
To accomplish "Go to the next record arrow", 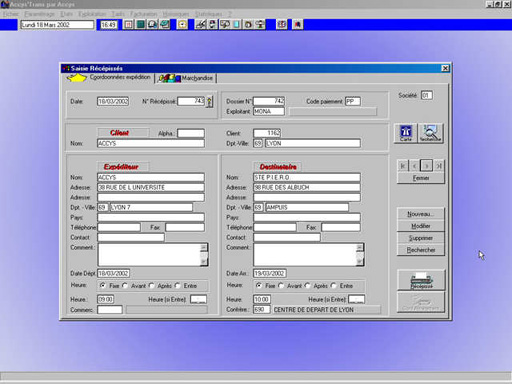I will [427, 166].
